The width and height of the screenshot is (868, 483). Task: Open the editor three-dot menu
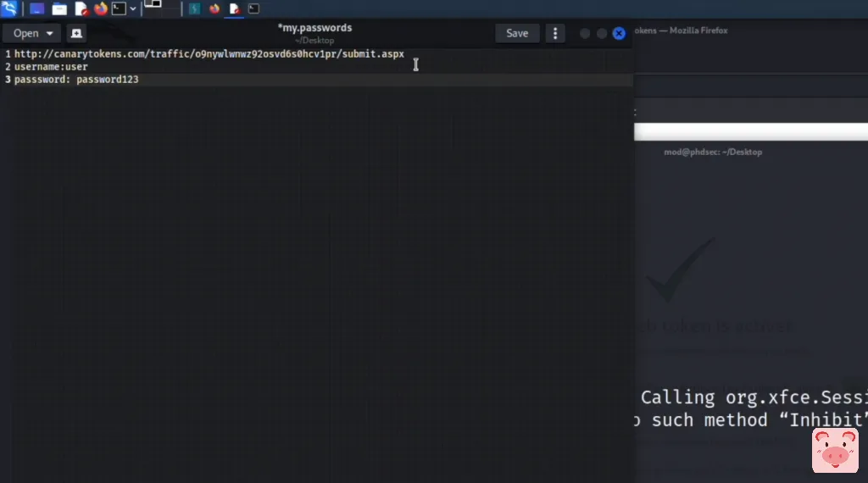[555, 33]
